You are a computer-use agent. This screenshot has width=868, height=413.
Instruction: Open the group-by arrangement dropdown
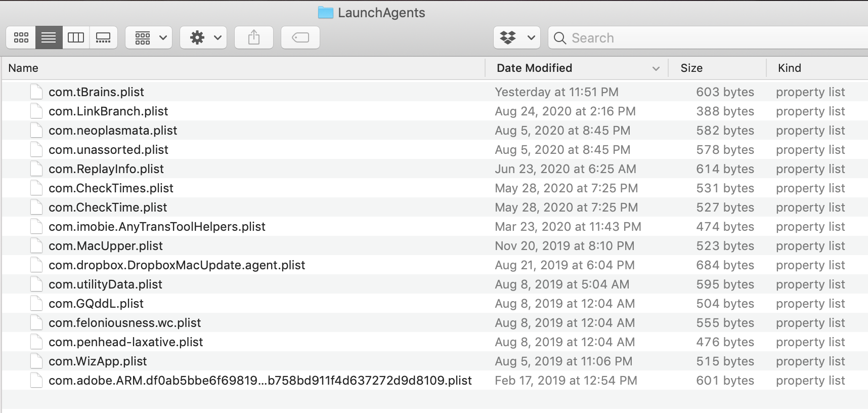tap(149, 37)
